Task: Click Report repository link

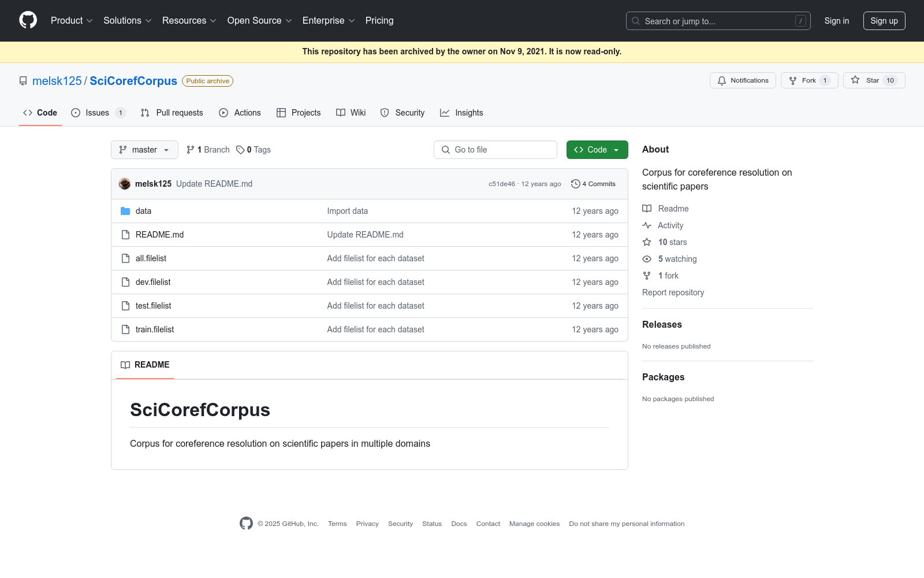Action: pos(673,292)
